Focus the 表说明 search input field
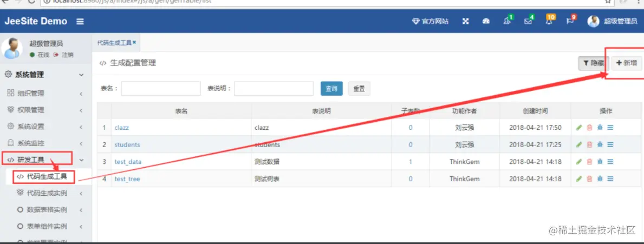The image size is (644, 244). click(x=274, y=89)
